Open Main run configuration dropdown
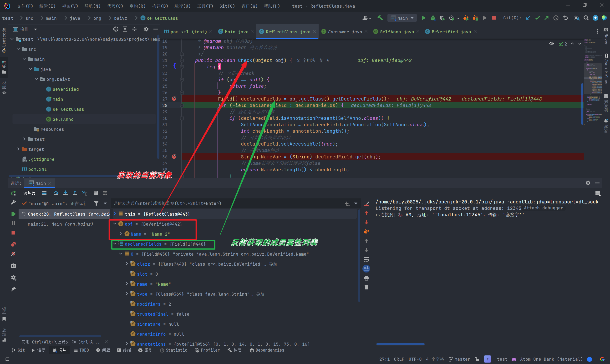Image resolution: width=610 pixels, height=364 pixels. 402,18
